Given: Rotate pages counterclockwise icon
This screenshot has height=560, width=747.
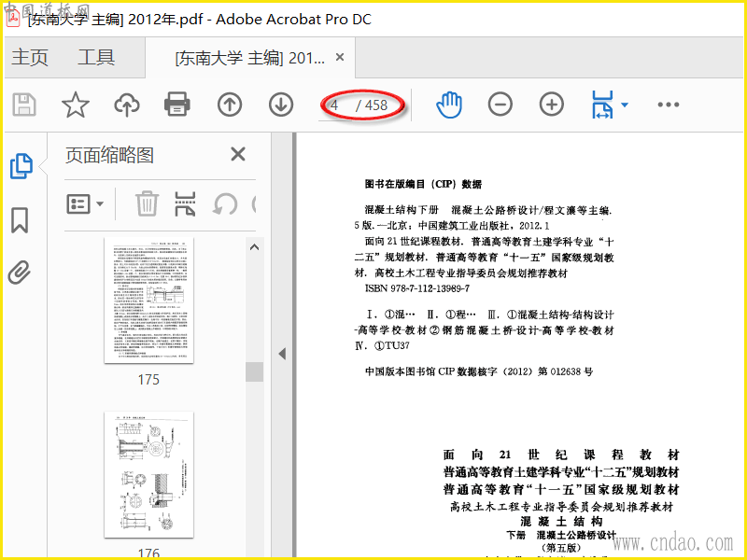Looking at the screenshot, I should click(225, 203).
